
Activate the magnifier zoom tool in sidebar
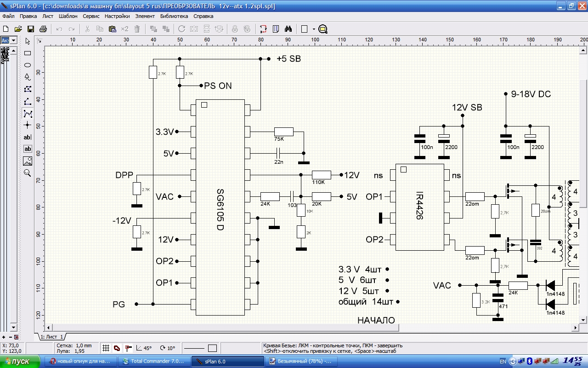point(28,173)
